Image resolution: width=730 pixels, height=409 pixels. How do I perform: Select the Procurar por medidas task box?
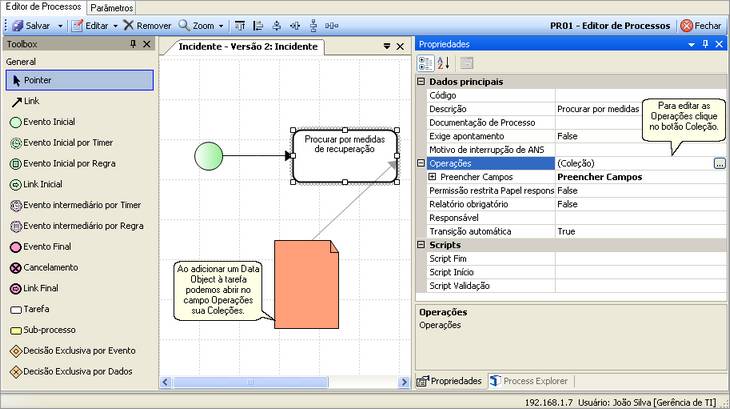345,156
